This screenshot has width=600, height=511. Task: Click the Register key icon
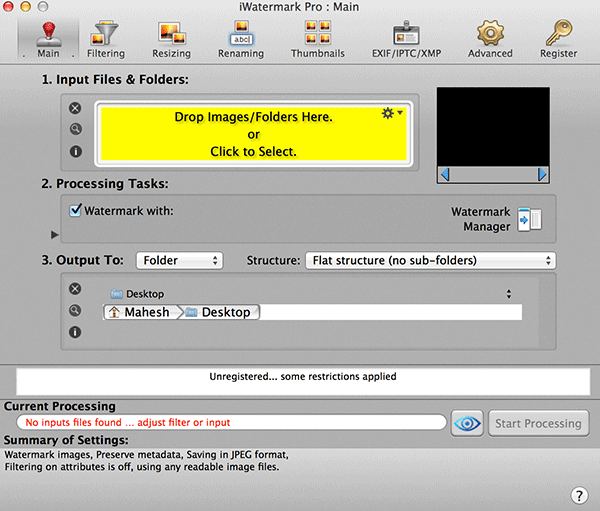(x=558, y=39)
